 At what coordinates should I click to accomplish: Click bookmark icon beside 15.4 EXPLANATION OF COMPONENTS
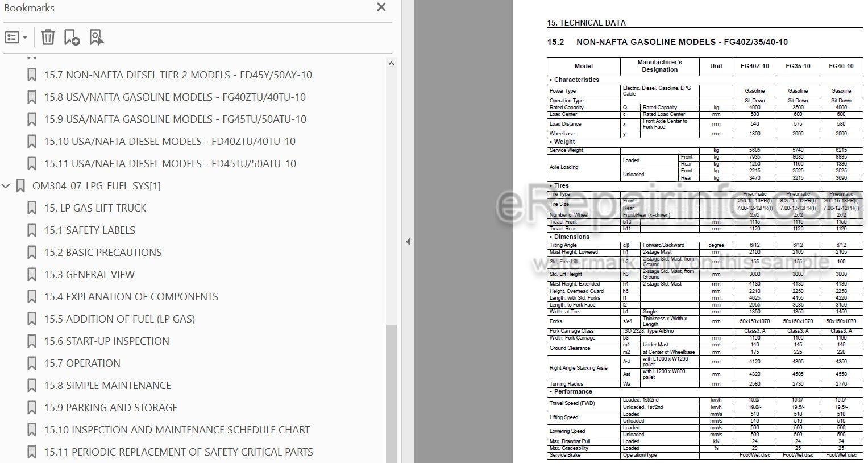(x=32, y=297)
